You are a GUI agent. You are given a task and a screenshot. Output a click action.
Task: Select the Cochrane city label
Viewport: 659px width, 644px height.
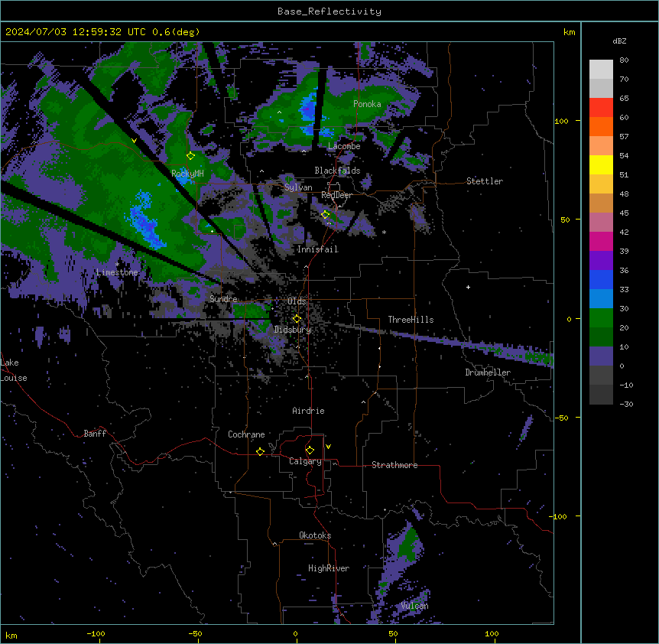246,434
